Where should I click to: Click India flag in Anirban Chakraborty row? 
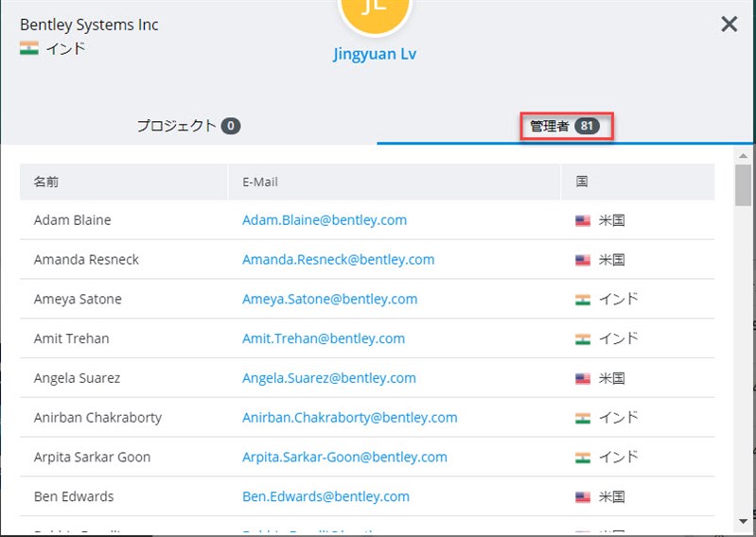tap(583, 418)
